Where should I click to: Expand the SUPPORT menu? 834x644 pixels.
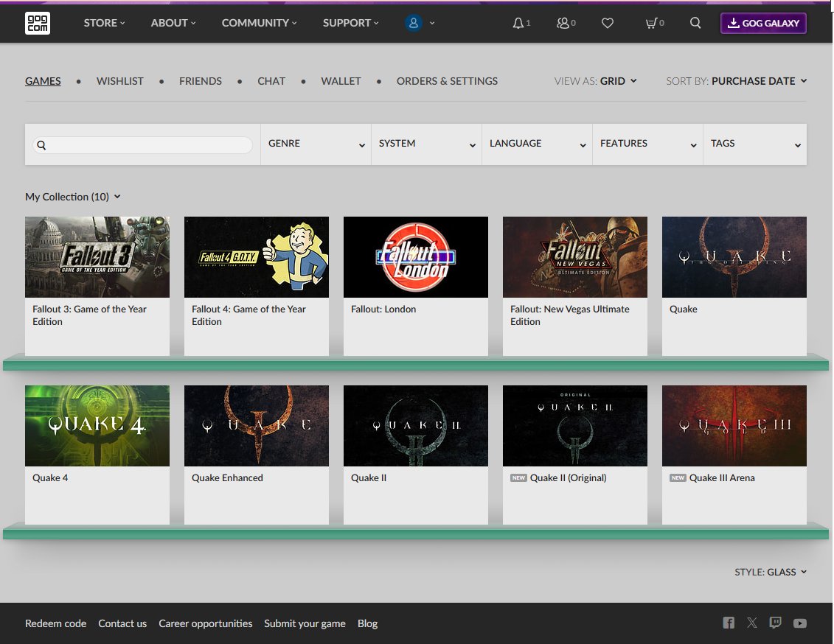pyautogui.click(x=350, y=23)
